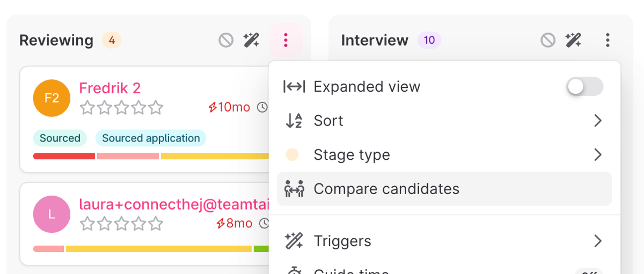Rate Fredrik 2 using the star rating
The width and height of the screenshot is (644, 274).
[x=121, y=108]
